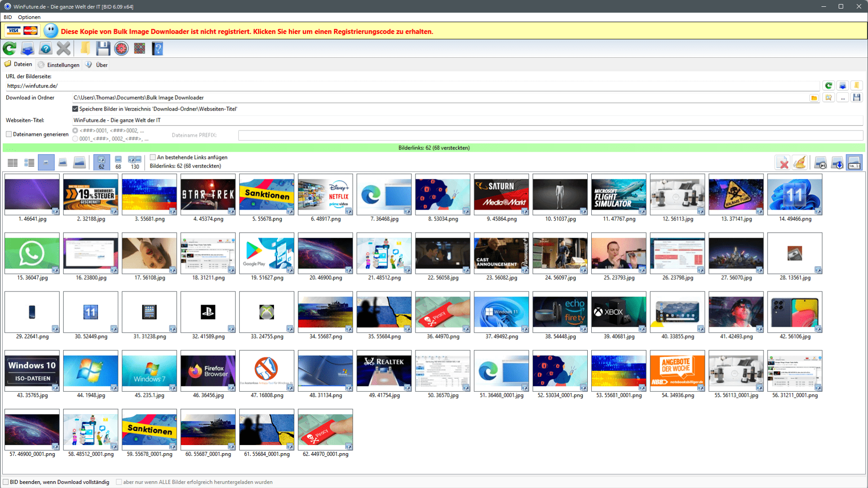868x488 pixels.
Task: Select thumbnail 9. 45864.png Saturn MediaMarkt
Action: tap(501, 194)
